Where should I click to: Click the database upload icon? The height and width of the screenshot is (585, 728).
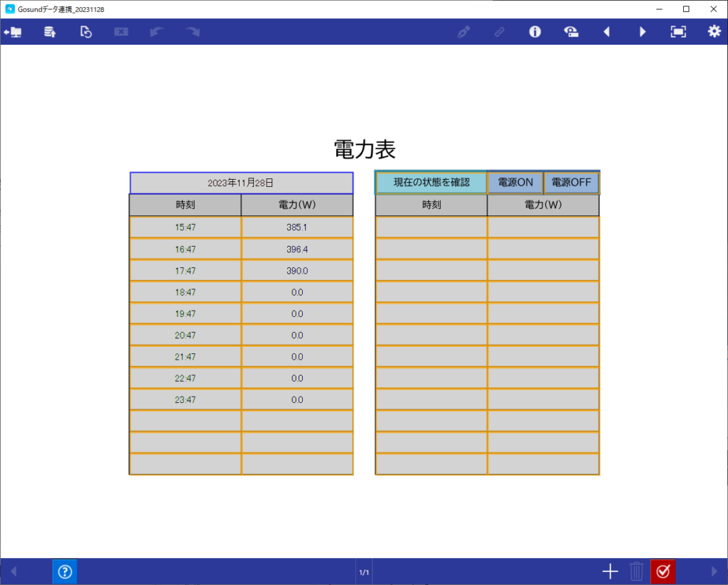(x=50, y=32)
